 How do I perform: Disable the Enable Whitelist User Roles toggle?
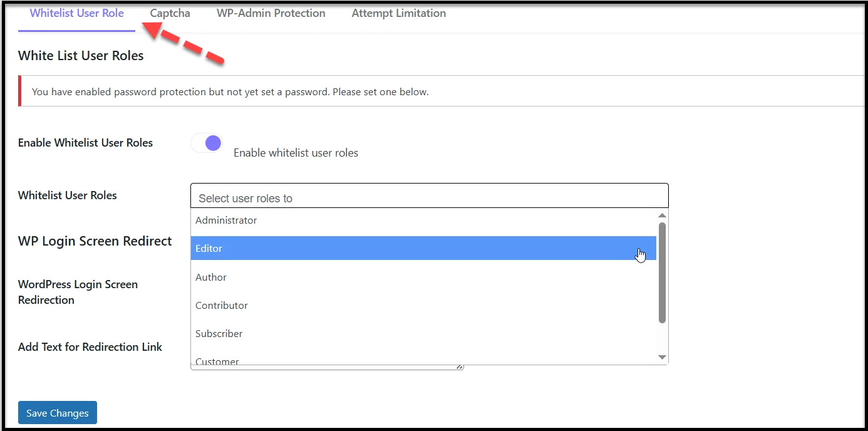[x=207, y=143]
